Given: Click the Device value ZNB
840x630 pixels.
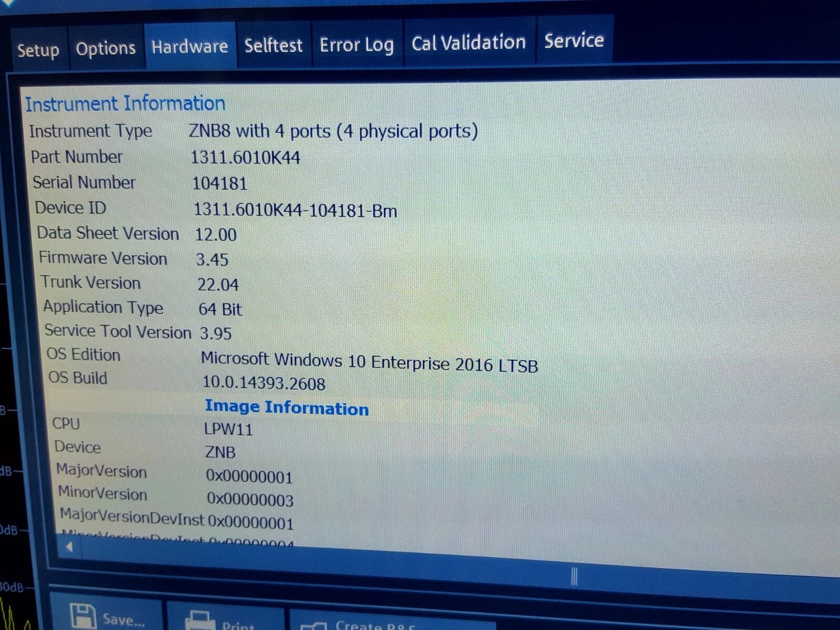Looking at the screenshot, I should click(220, 452).
